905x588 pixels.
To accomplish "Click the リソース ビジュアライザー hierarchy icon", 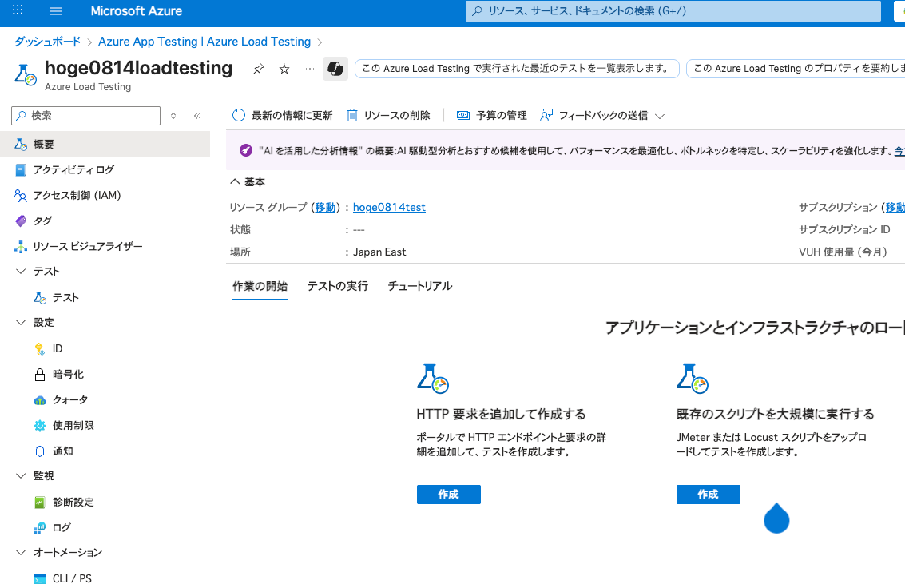I will click(21, 246).
